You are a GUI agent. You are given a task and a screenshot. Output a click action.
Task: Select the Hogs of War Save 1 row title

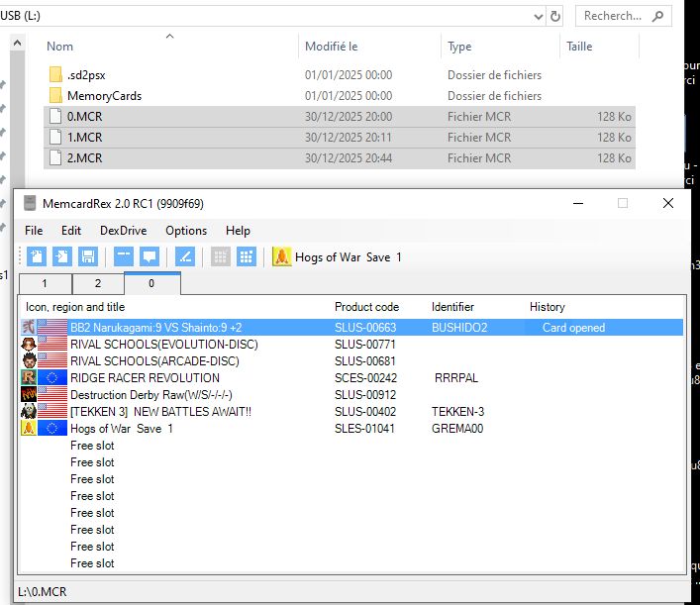point(122,428)
